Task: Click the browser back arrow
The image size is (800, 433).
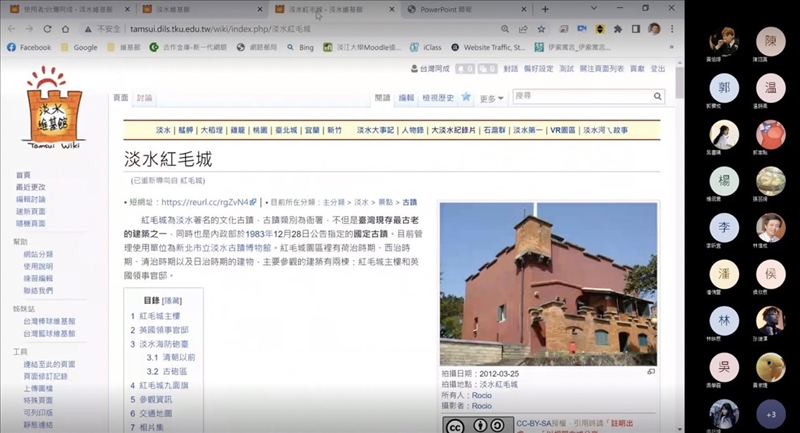Action: [11, 30]
